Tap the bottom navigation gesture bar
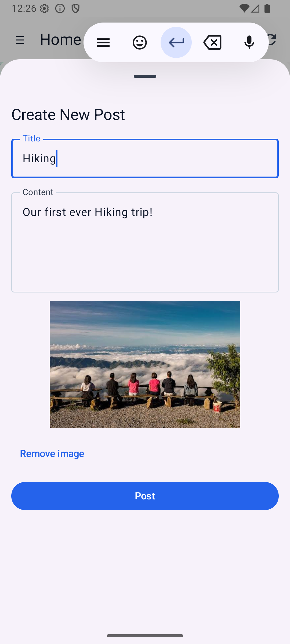This screenshot has height=644, width=290. pyautogui.click(x=145, y=636)
